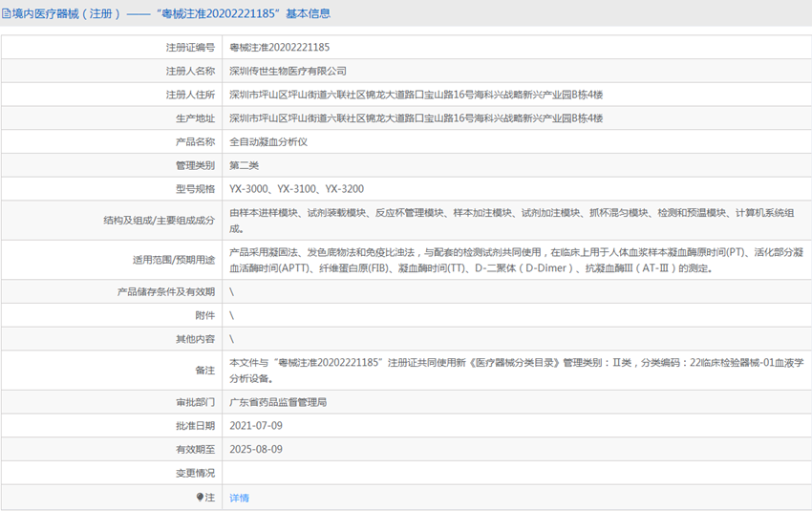The width and height of the screenshot is (812, 511).
Task: Click the registration number 粤械注准20202221185 value
Action: coord(280,47)
